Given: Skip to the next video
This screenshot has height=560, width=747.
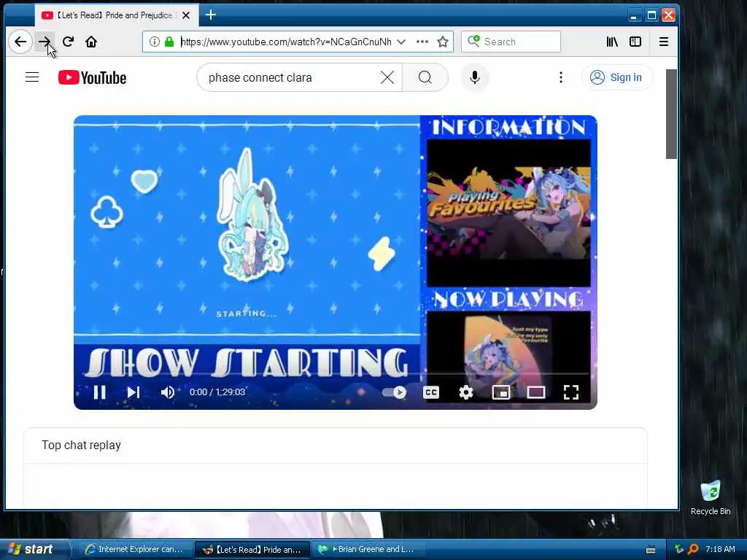Looking at the screenshot, I should (133, 392).
